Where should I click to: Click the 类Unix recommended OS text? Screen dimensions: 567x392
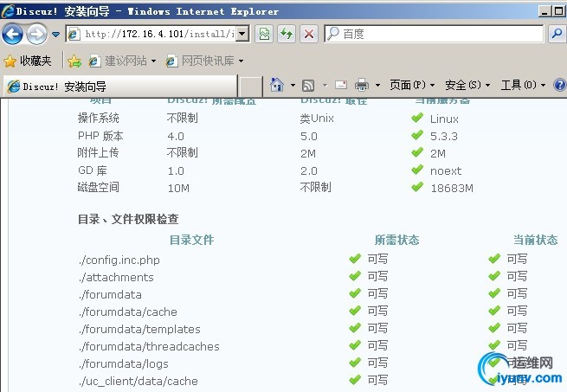317,119
